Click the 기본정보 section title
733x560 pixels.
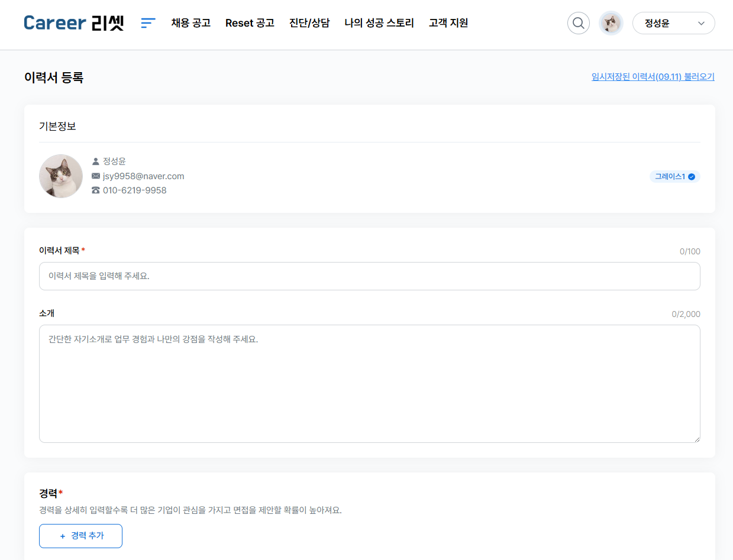tap(57, 126)
